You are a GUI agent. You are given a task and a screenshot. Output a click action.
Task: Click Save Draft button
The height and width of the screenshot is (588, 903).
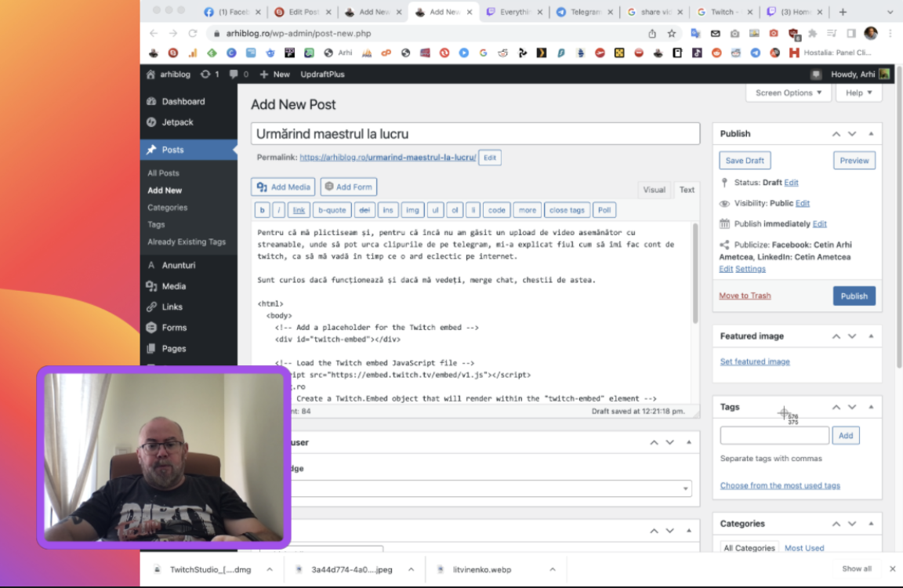click(745, 161)
